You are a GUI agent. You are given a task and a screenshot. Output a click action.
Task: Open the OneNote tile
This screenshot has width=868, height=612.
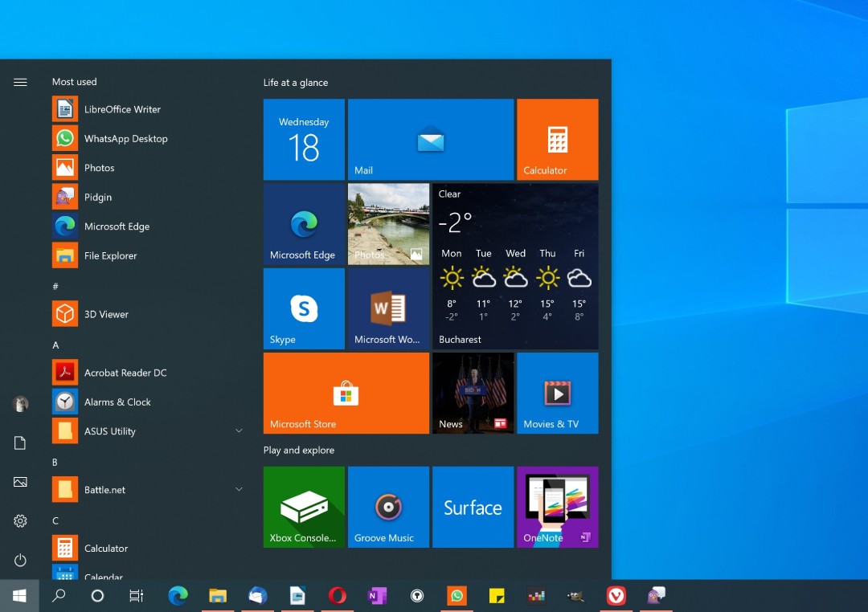click(558, 507)
